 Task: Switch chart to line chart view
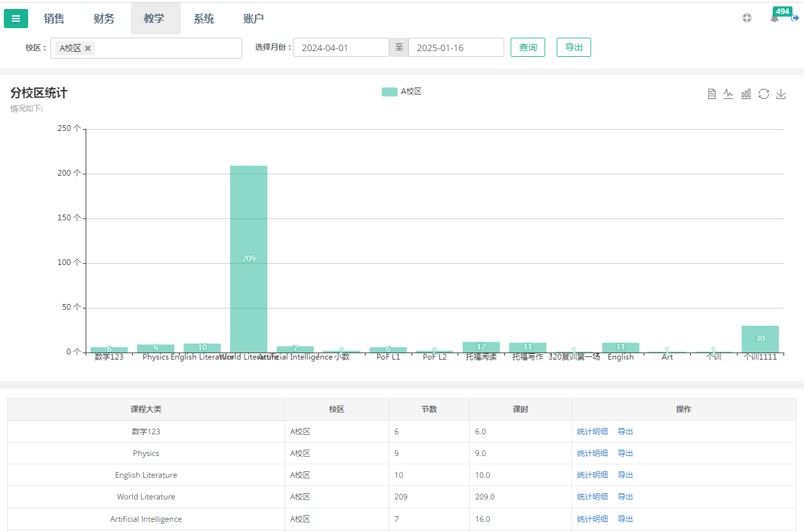click(x=729, y=94)
